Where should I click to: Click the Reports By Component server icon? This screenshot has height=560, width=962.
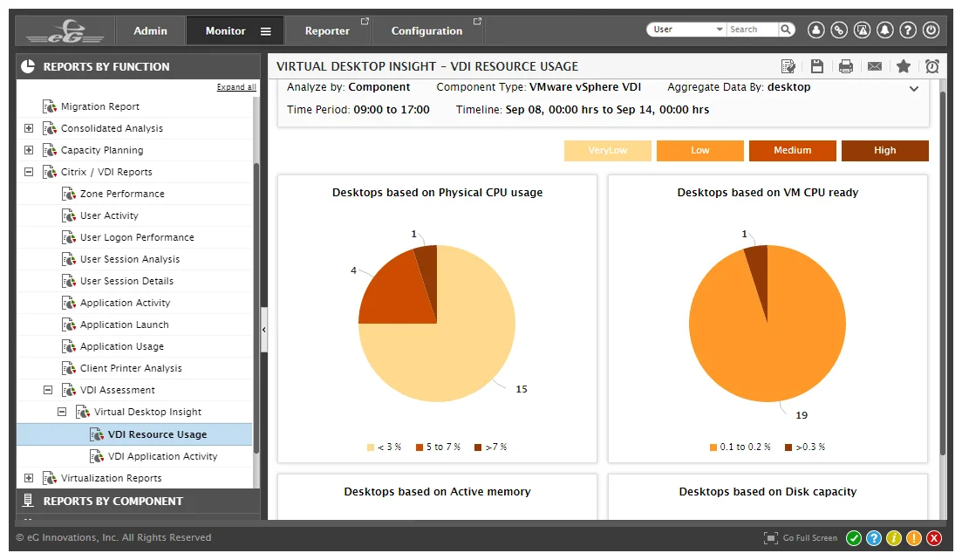pyautogui.click(x=28, y=501)
